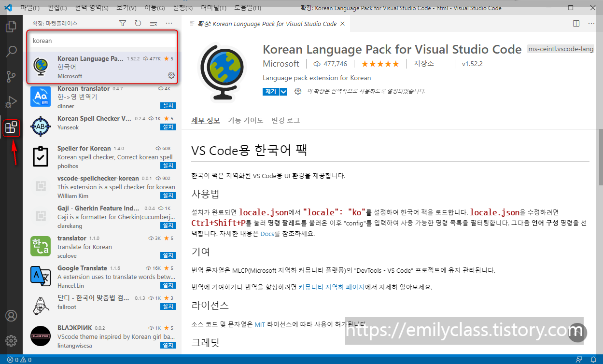Switch to the 변경 로그 tab
This screenshot has width=603, height=364.
tap(285, 120)
